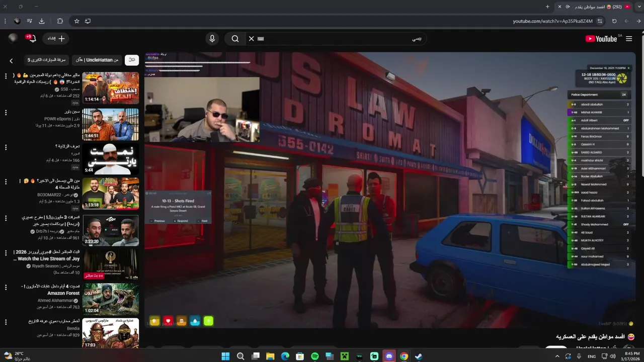Clear the YouTube search box text
The image size is (644, 362).
(x=252, y=39)
